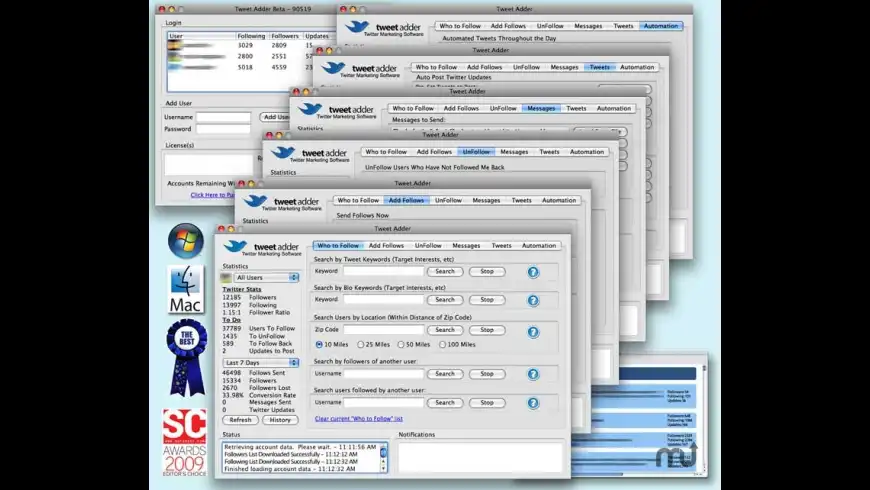Focus the Username field in login window
The height and width of the screenshot is (490, 870).
(223, 117)
